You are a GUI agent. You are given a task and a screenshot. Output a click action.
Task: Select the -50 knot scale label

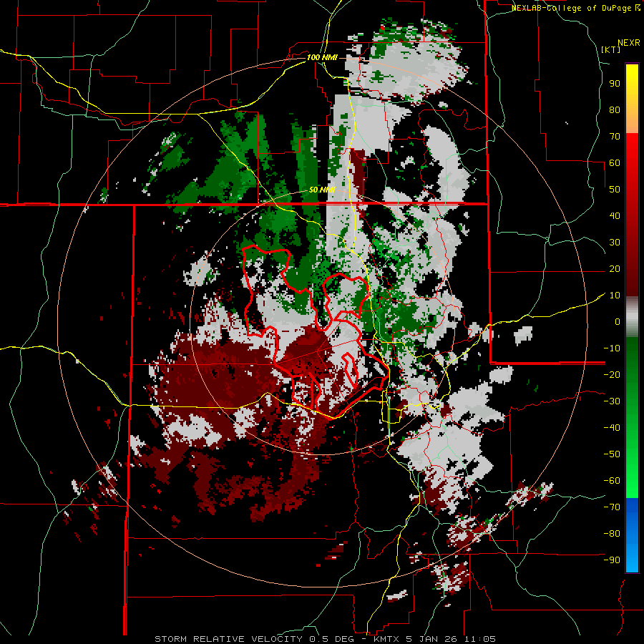coord(612,454)
